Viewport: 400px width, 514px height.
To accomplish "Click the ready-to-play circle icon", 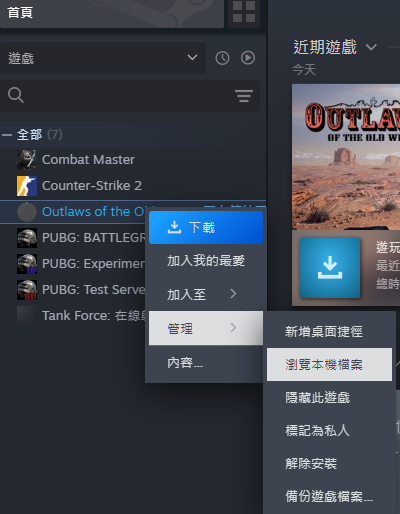I will [x=248, y=58].
